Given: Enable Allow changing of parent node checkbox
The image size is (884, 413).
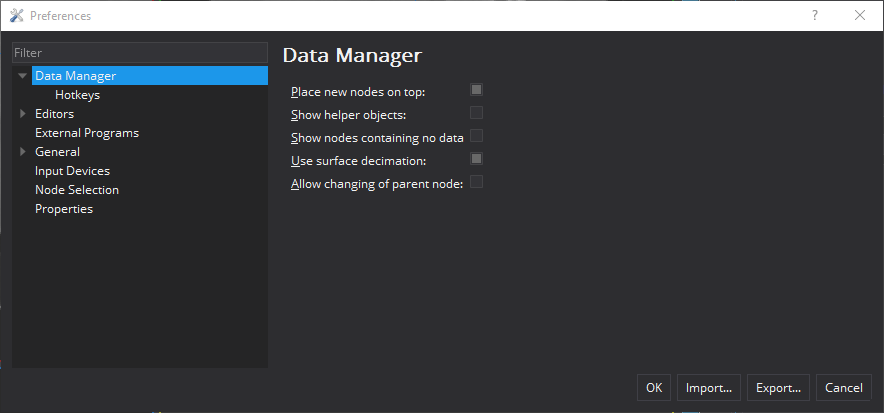Looking at the screenshot, I should coord(476,182).
